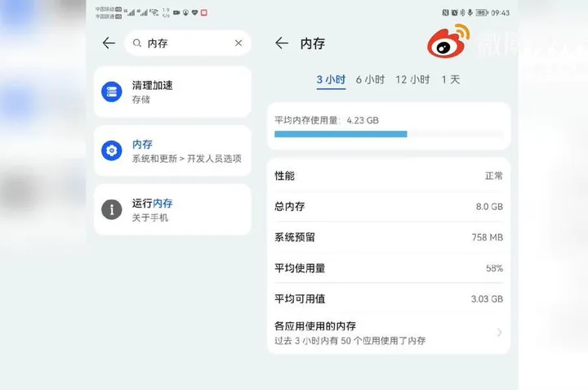Switch to the 6 小时 tab
588x390 pixels.
click(370, 79)
